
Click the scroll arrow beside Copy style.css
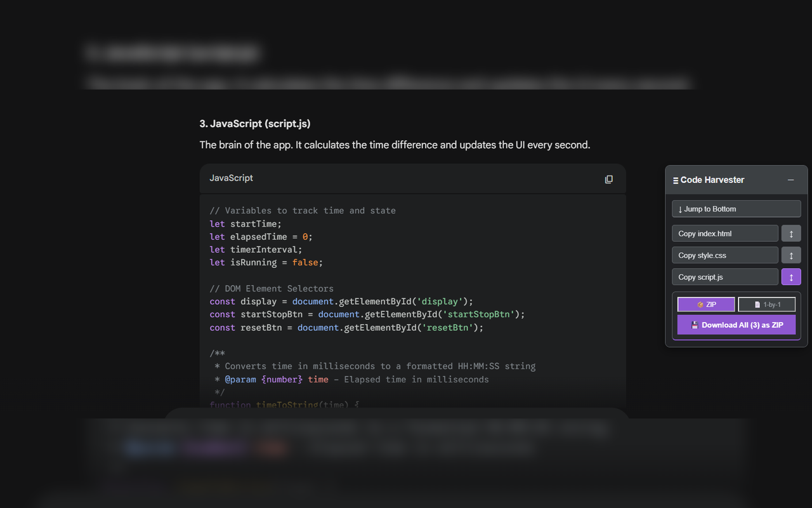click(x=791, y=255)
